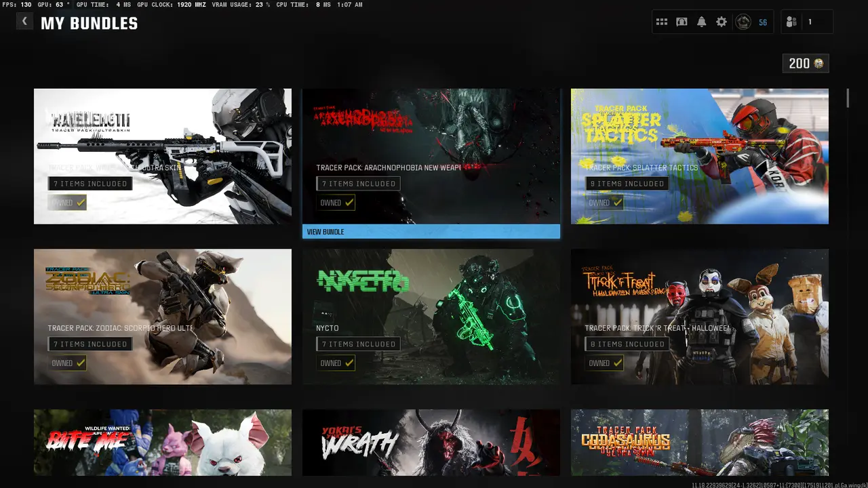The image size is (868, 488).
Task: Click "9 Items Included" on Splatter Tactics
Action: click(x=627, y=184)
